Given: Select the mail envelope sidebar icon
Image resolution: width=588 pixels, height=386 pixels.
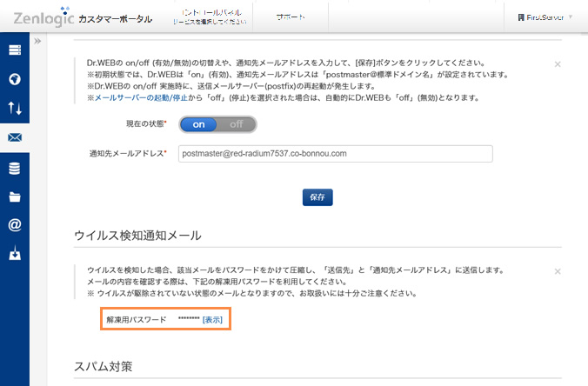Looking at the screenshot, I should click(x=15, y=137).
